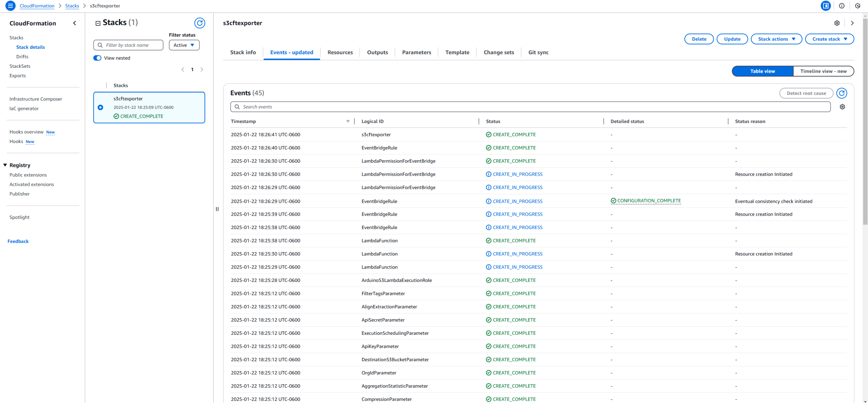The height and width of the screenshot is (403, 868).
Task: Switch to Timeline view - new
Action: [x=823, y=71]
